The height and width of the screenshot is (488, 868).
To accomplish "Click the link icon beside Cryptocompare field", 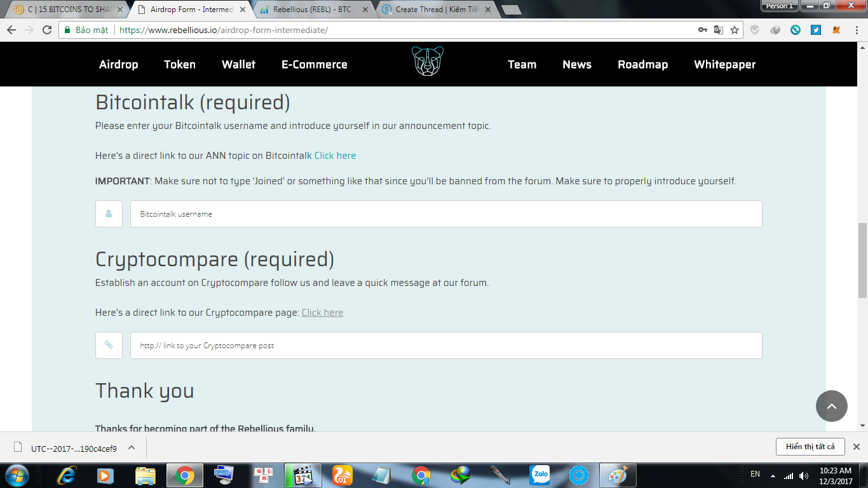I will click(x=109, y=345).
